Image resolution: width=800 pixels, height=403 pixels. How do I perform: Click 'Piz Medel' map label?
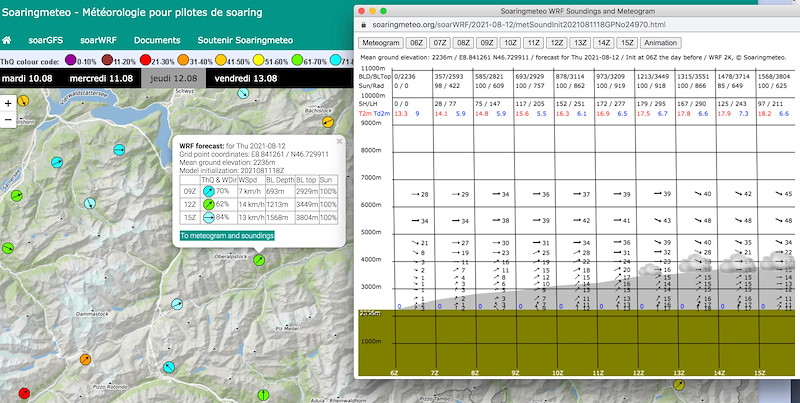288,329
